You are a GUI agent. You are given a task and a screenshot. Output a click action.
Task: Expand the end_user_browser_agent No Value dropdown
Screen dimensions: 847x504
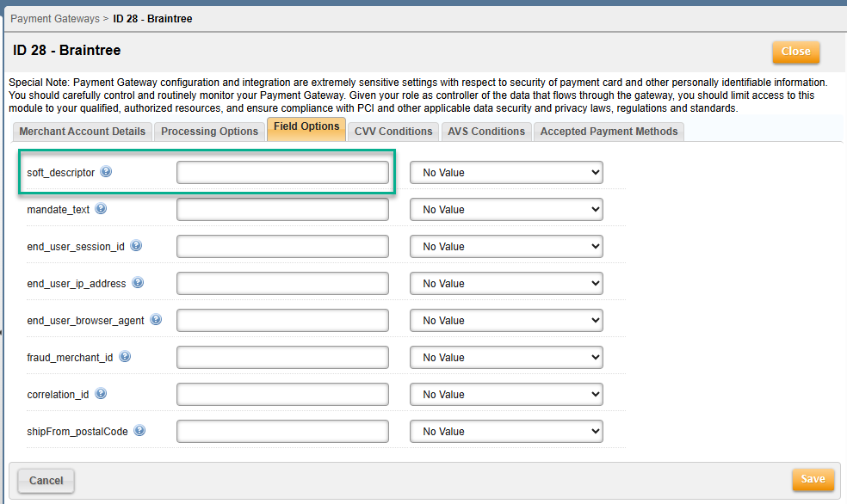pyautogui.click(x=506, y=321)
